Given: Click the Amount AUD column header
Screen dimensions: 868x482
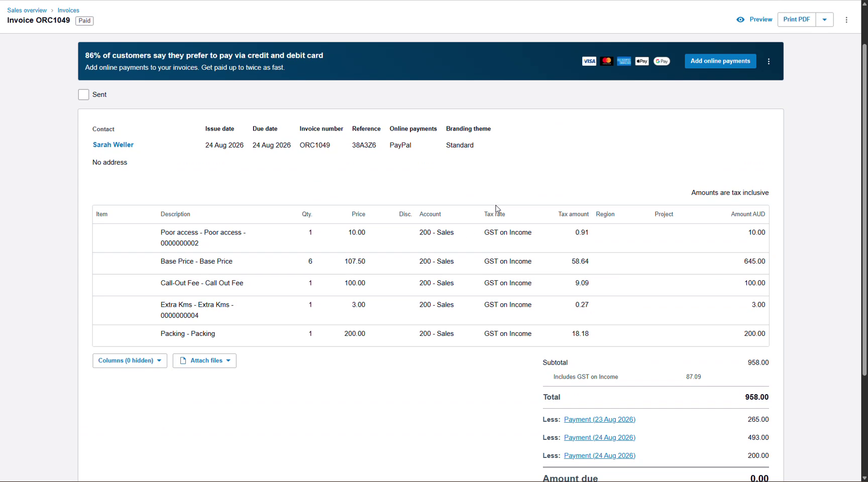Looking at the screenshot, I should click(x=748, y=214).
